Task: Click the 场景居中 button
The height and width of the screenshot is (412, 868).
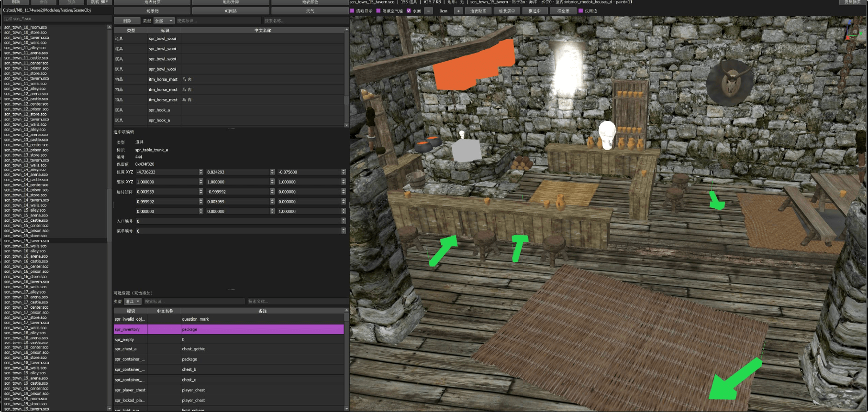Action: [507, 11]
